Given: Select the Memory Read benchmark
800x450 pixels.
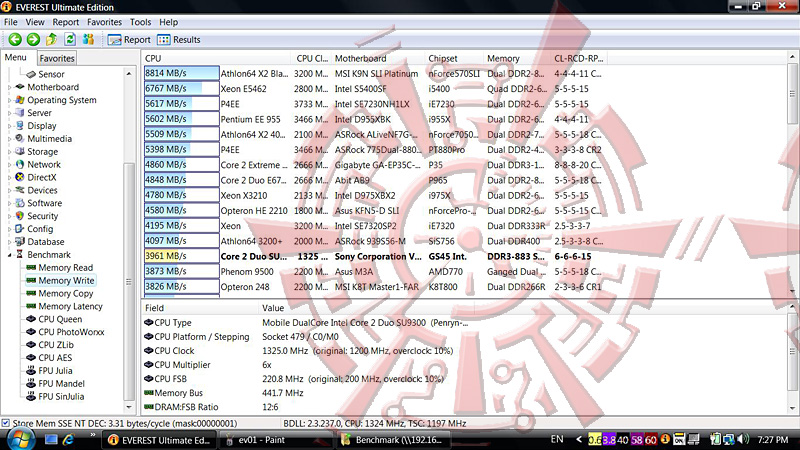Looking at the screenshot, I should [x=65, y=267].
